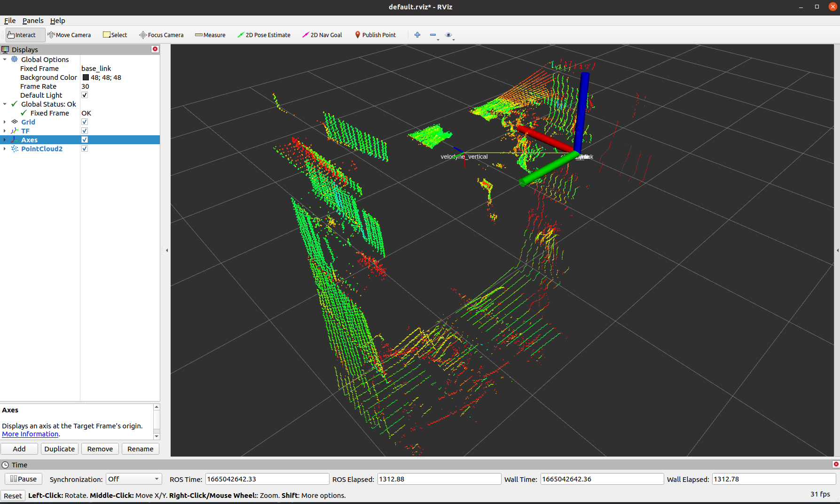The image size is (840, 504).
Task: Collapse the left panel with side arrow
Action: (x=167, y=250)
